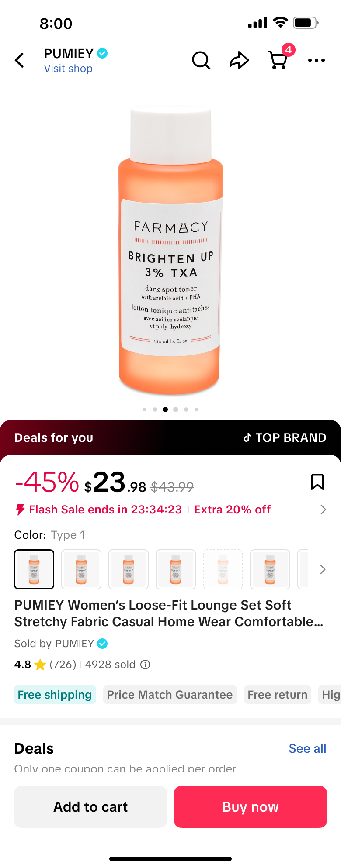The image size is (341, 868).
Task: Choose the second color variant thumbnail
Action: (x=81, y=569)
